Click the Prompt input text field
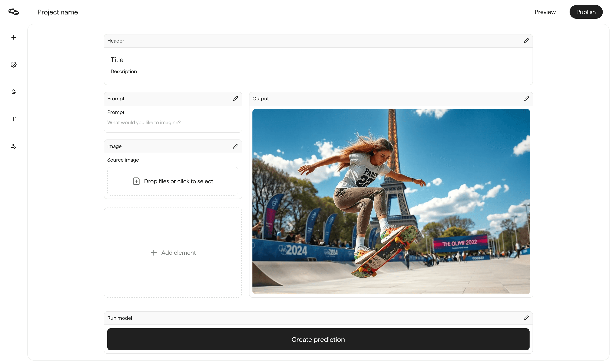The width and height of the screenshot is (613, 364). pyautogui.click(x=173, y=123)
